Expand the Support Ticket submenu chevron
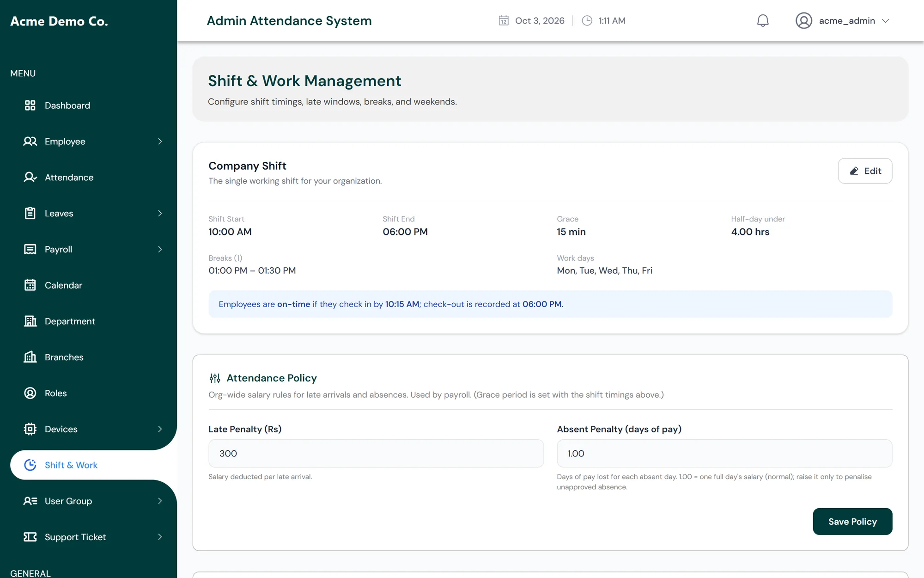 [x=160, y=537]
